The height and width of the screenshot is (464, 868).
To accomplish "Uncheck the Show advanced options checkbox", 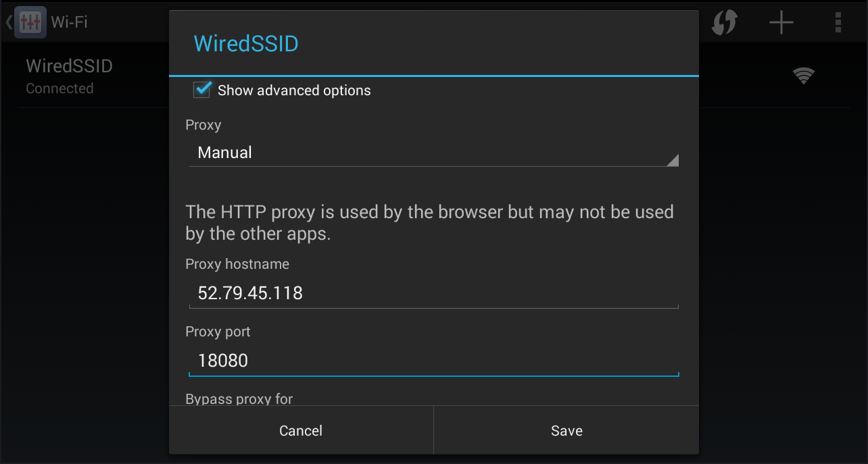I will click(x=202, y=90).
